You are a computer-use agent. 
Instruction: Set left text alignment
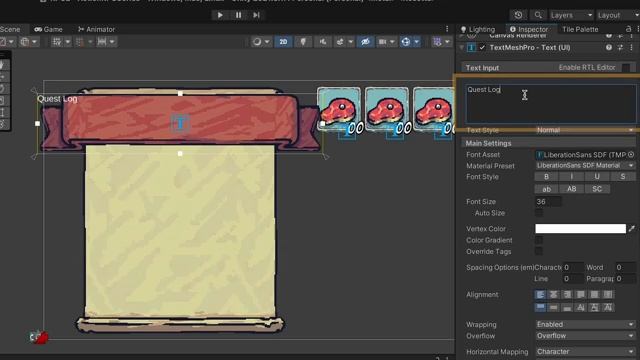pyautogui.click(x=540, y=294)
